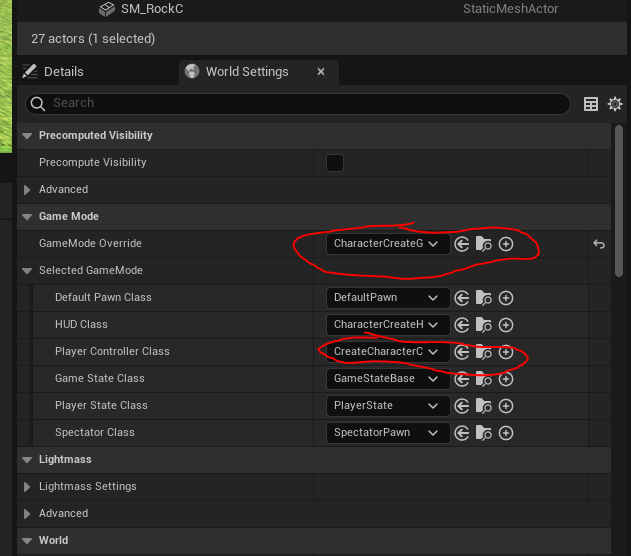This screenshot has height=556, width=631.
Task: Browse to GameMode Override asset in Content Browser
Action: (484, 244)
